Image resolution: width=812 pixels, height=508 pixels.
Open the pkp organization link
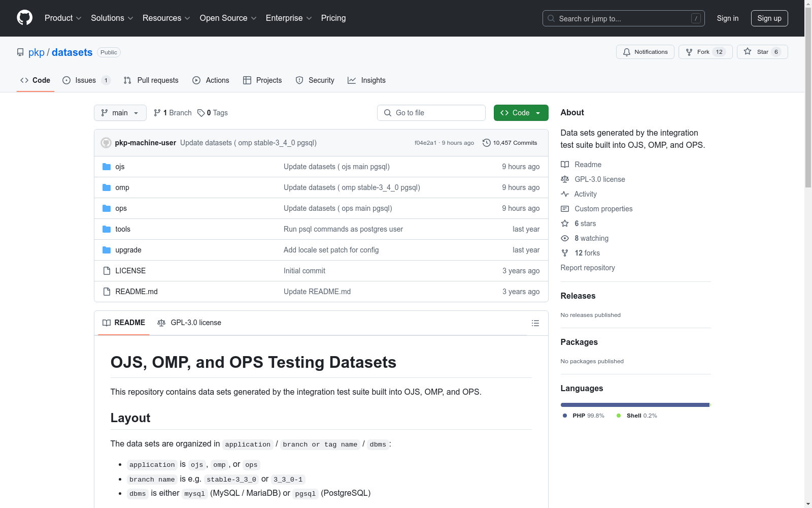(37, 52)
